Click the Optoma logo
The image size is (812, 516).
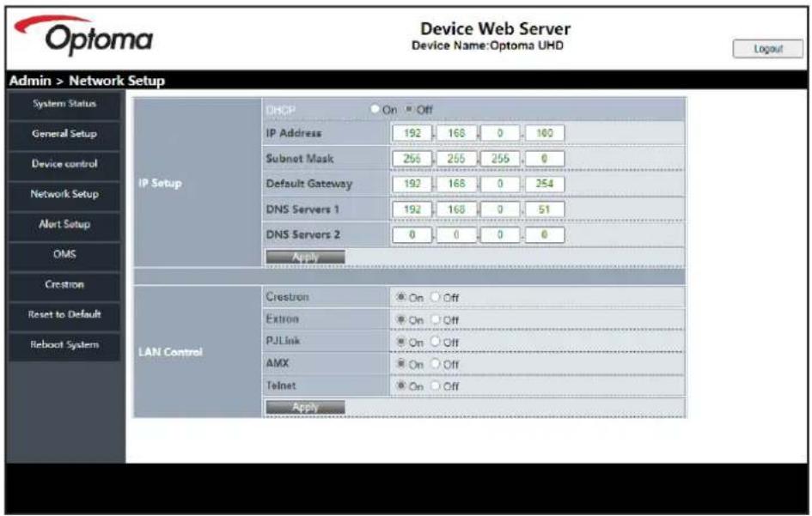point(83,35)
